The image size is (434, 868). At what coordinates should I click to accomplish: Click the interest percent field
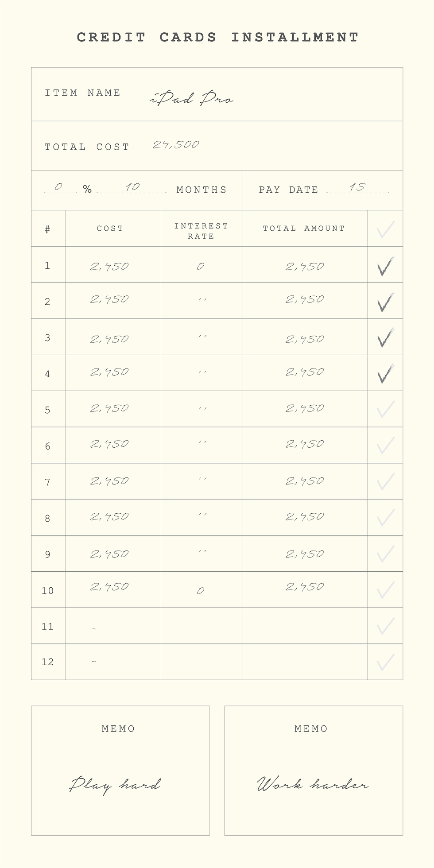[x=59, y=188]
